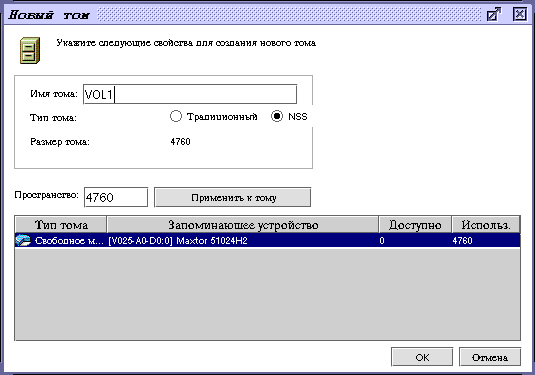Click the Пространство label

pos(46,195)
